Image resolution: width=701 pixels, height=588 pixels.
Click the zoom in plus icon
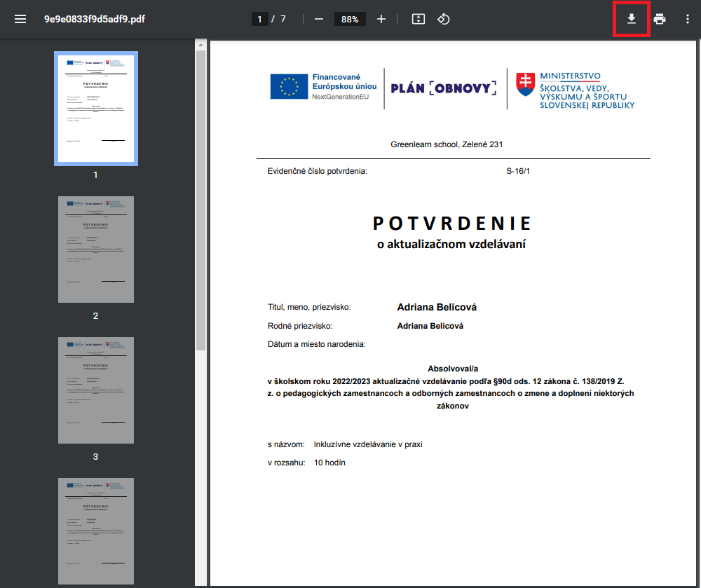point(381,19)
